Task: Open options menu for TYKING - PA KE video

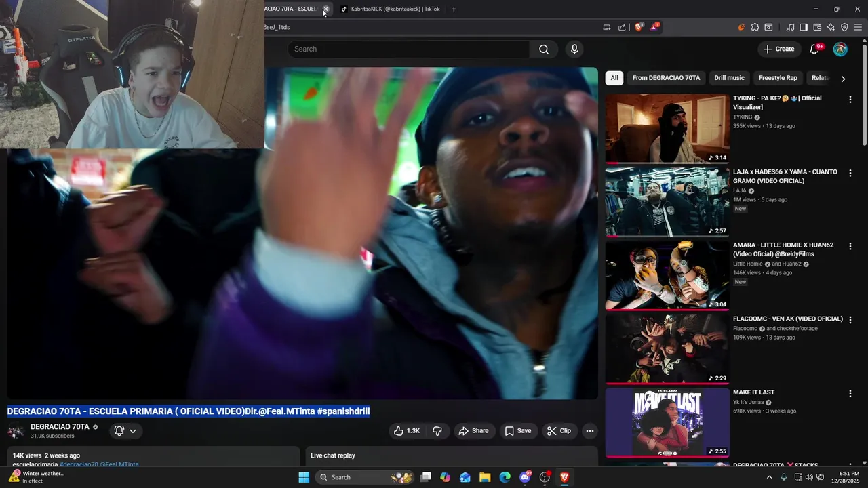Action: click(850, 100)
